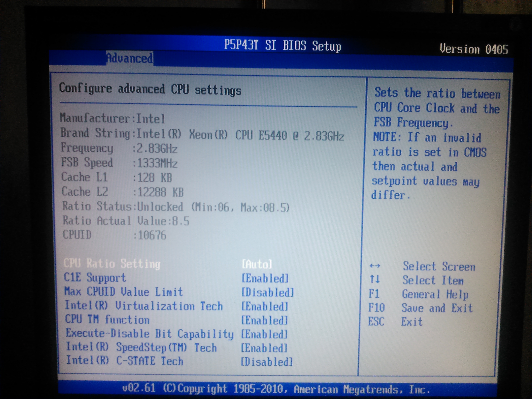Select Intel(R) SpeedStep(TM) Tech item

click(x=141, y=347)
